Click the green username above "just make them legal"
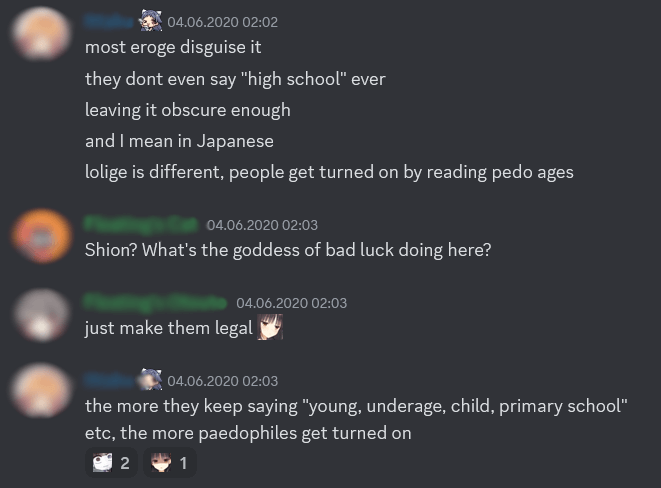661x488 pixels. click(156, 303)
